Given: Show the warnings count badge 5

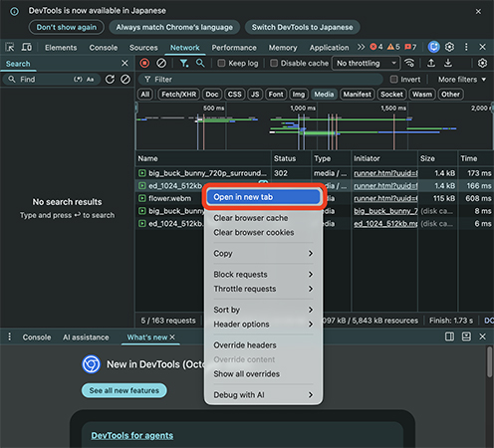Looking at the screenshot, I should (393, 47).
